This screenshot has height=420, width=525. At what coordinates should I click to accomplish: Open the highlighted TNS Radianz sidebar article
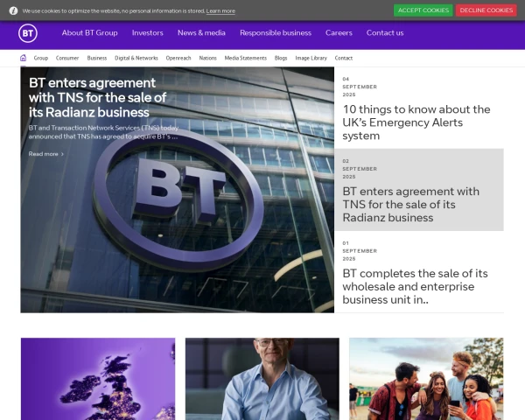(x=419, y=190)
